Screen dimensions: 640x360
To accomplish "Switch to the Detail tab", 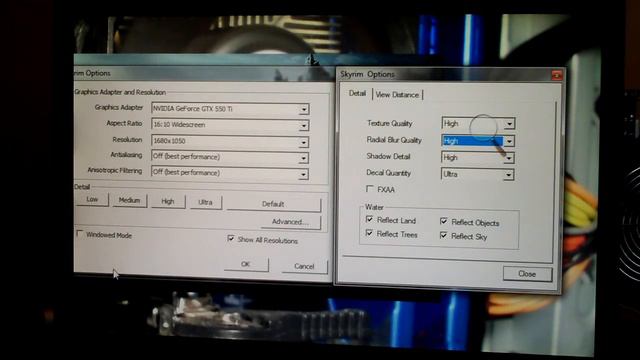I will coord(357,93).
